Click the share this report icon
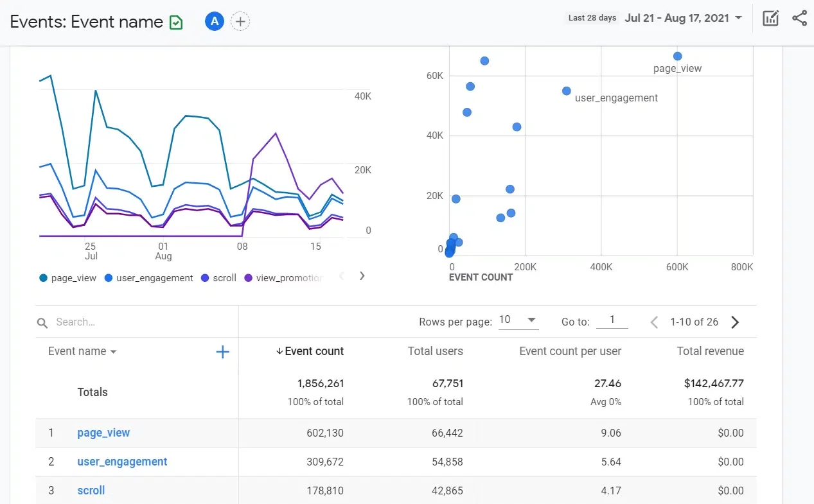Viewport: 814px width, 504px height. point(799,18)
